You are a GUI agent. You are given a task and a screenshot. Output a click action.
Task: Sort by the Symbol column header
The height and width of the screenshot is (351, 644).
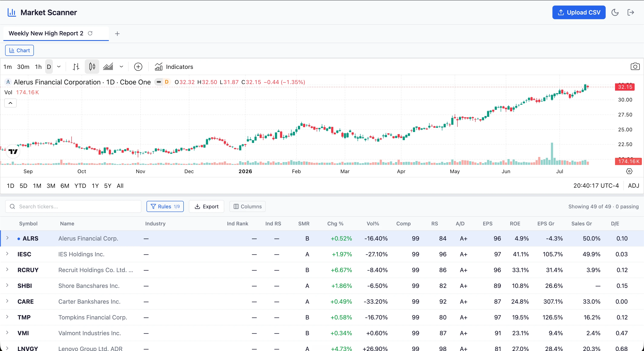(28, 223)
